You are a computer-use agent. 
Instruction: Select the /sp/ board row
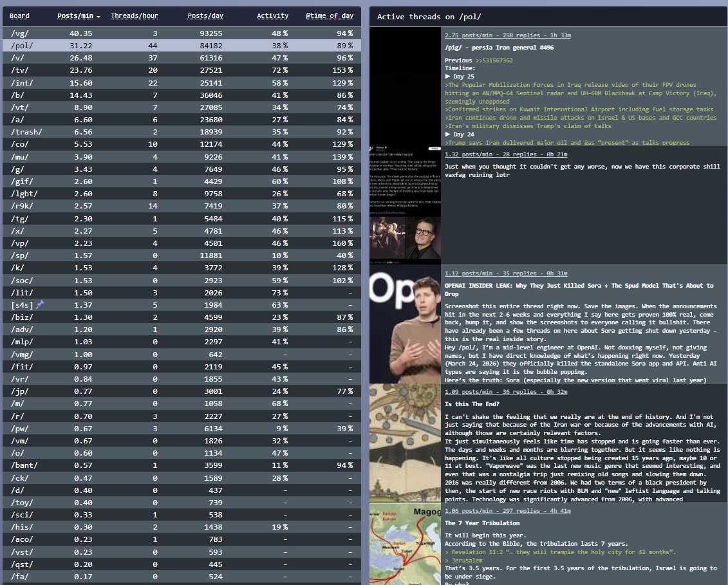click(x=182, y=255)
